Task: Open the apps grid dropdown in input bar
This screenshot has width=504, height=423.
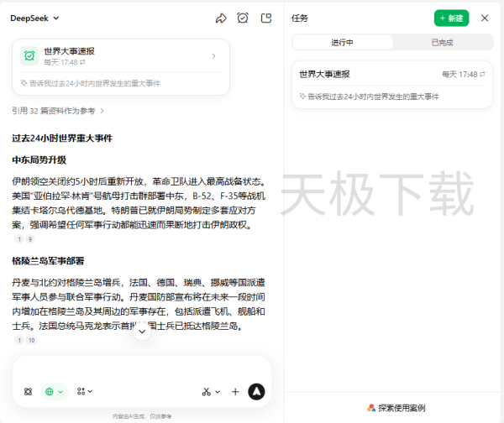Action: [x=84, y=391]
